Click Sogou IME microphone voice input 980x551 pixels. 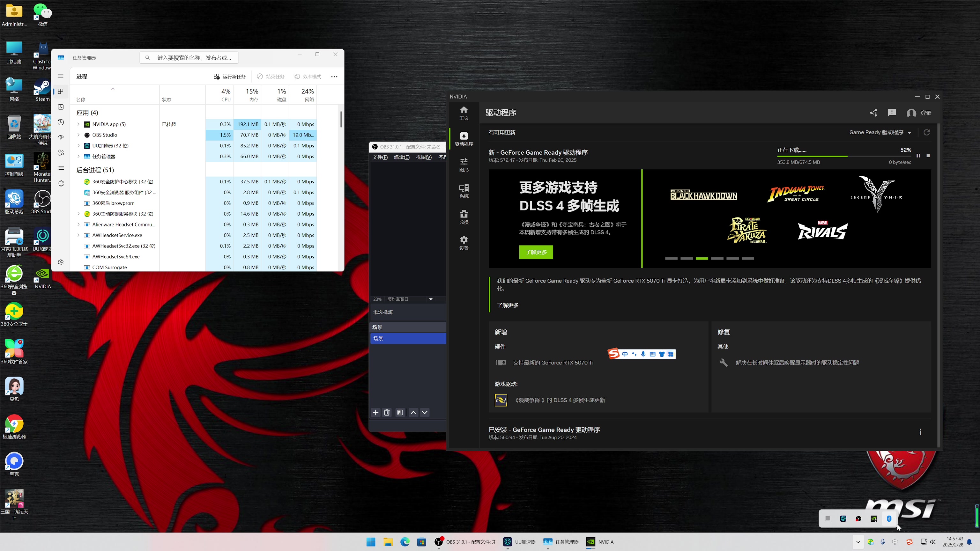[643, 354]
